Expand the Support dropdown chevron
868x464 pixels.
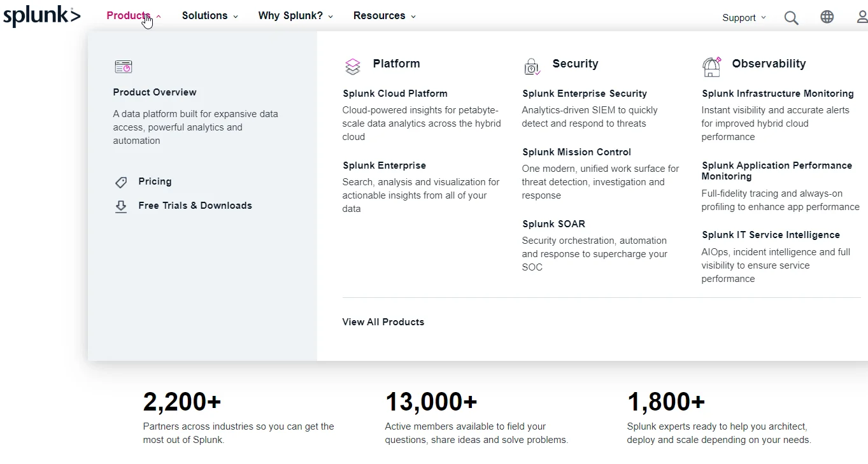pyautogui.click(x=764, y=18)
